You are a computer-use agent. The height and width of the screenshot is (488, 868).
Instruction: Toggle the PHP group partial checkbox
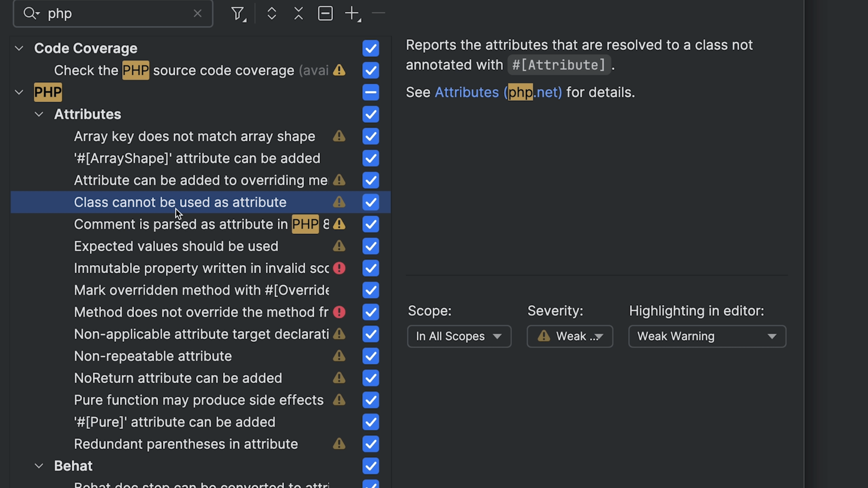[x=371, y=92]
